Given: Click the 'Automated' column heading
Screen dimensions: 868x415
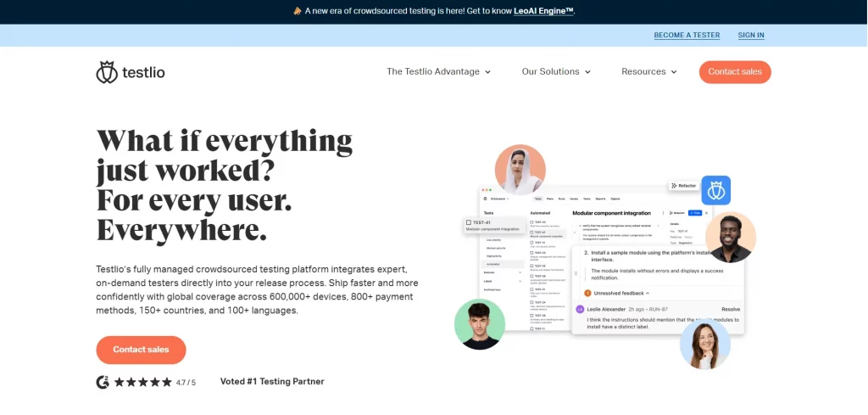Looking at the screenshot, I should (540, 213).
